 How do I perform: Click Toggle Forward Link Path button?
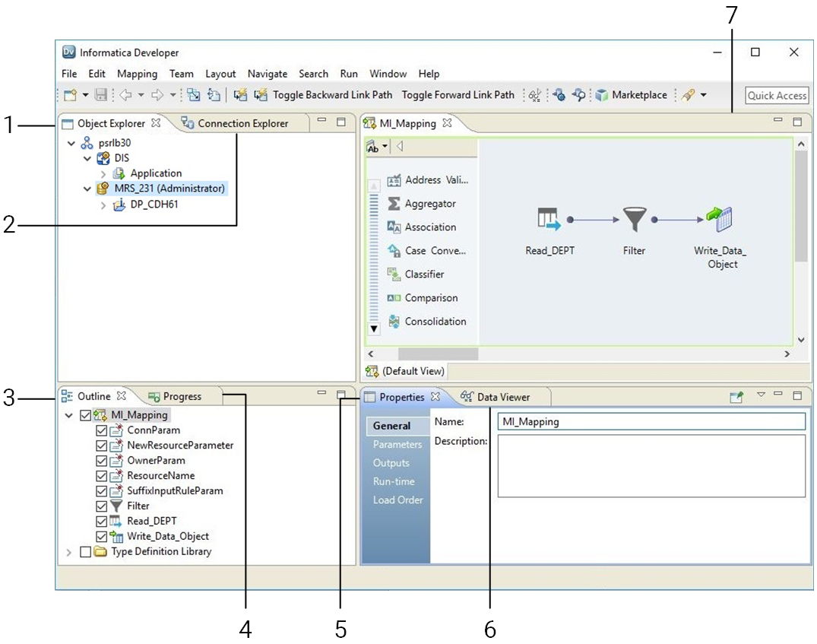(x=458, y=95)
